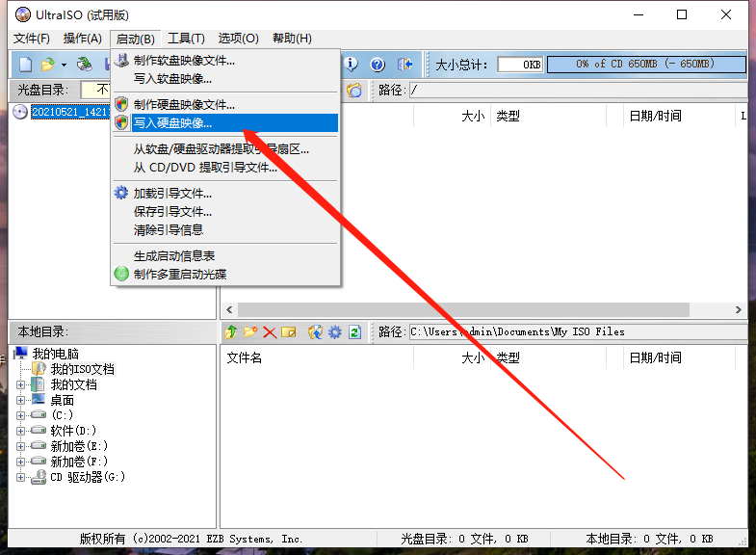Open the 工具(T) menu
Screen dimensions: 756x555
(186, 39)
